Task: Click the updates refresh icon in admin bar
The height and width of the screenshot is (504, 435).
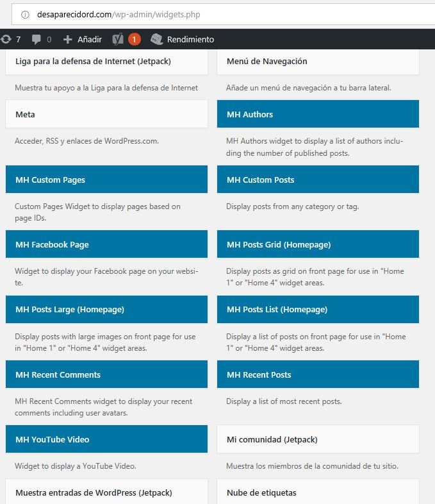Action: (x=6, y=39)
